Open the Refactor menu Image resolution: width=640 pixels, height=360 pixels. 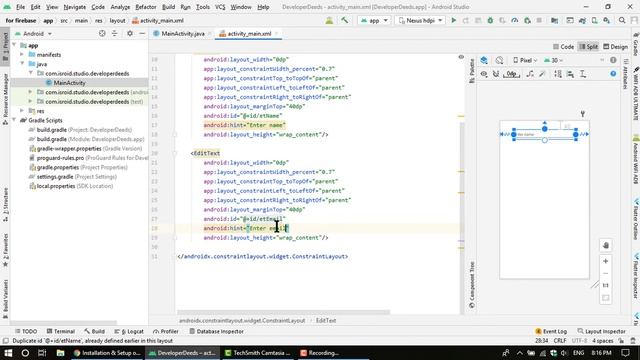point(146,7)
